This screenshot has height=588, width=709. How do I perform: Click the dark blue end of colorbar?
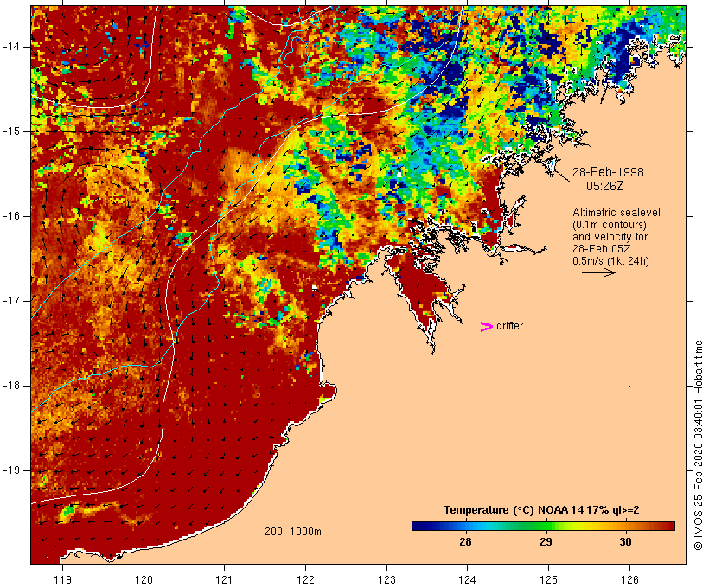[418, 526]
